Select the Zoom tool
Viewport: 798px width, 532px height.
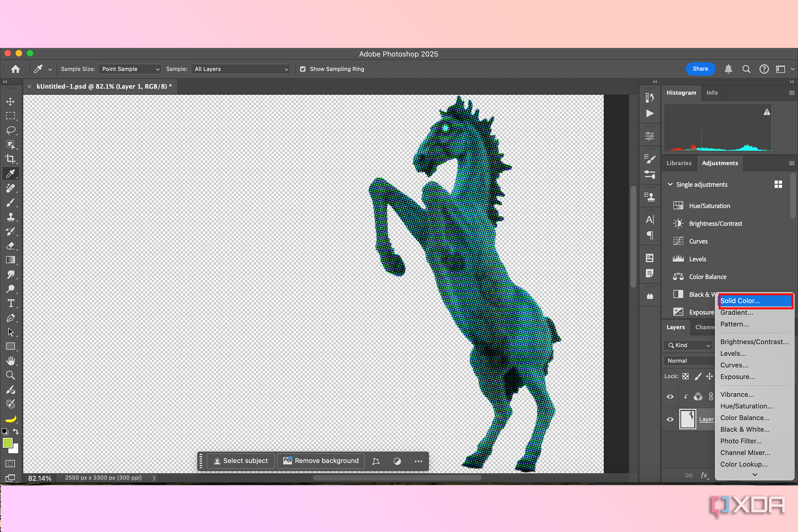(x=11, y=375)
